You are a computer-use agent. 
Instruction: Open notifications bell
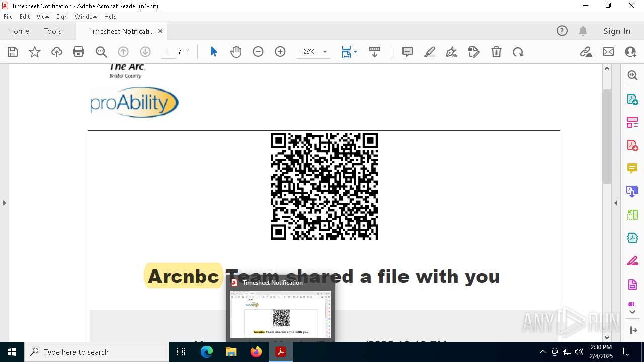coord(583,31)
